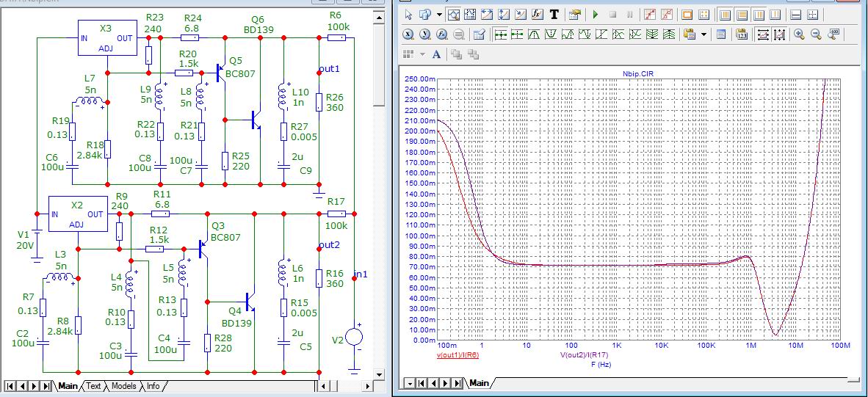Select the Horizontal Tag tool
Screen dimensions: 868x397
click(487, 15)
